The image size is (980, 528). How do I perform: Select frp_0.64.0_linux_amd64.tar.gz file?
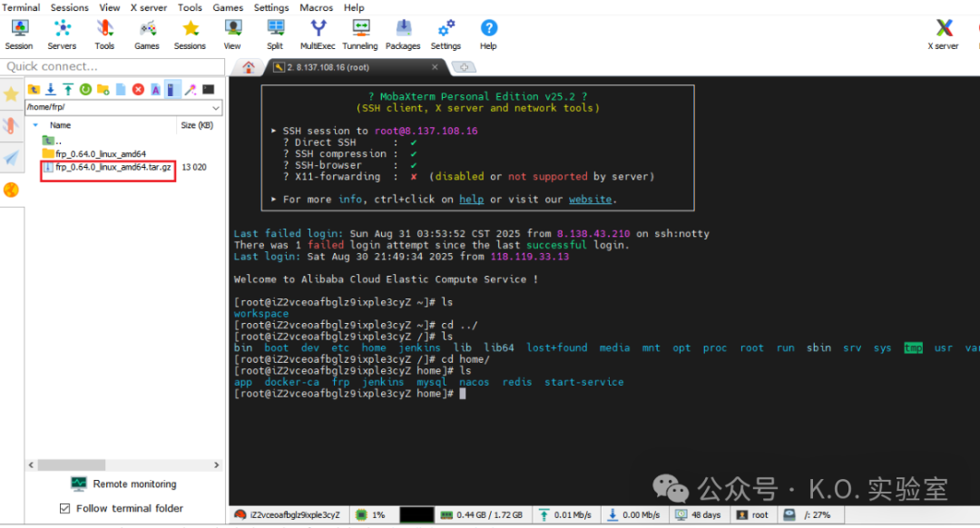click(107, 168)
